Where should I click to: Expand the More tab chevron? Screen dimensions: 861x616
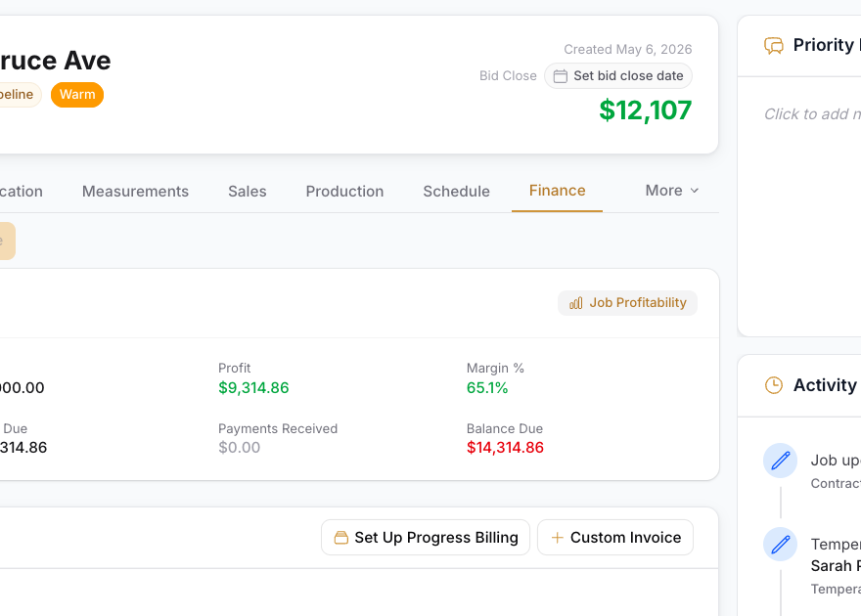pos(694,191)
